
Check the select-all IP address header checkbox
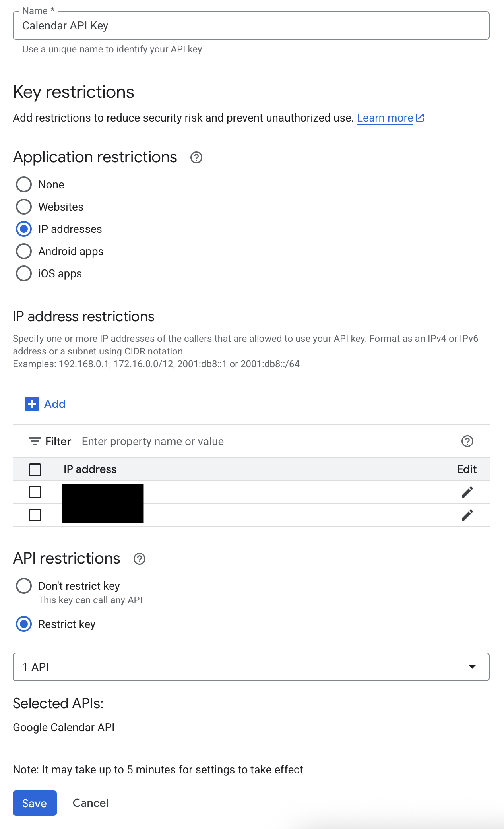pyautogui.click(x=35, y=469)
